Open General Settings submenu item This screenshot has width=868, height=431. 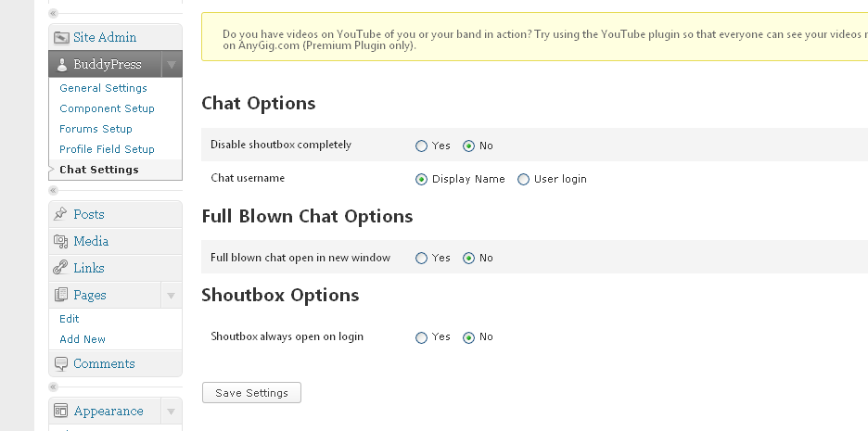103,88
